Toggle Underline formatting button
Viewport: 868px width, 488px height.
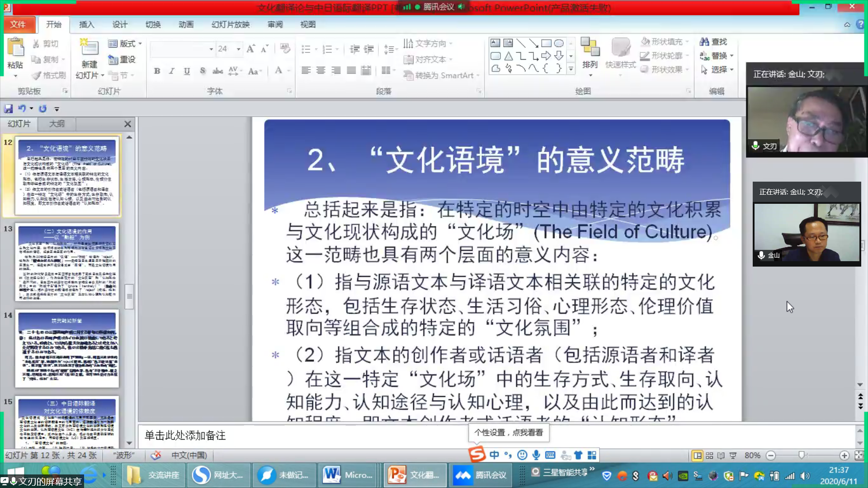tap(187, 71)
